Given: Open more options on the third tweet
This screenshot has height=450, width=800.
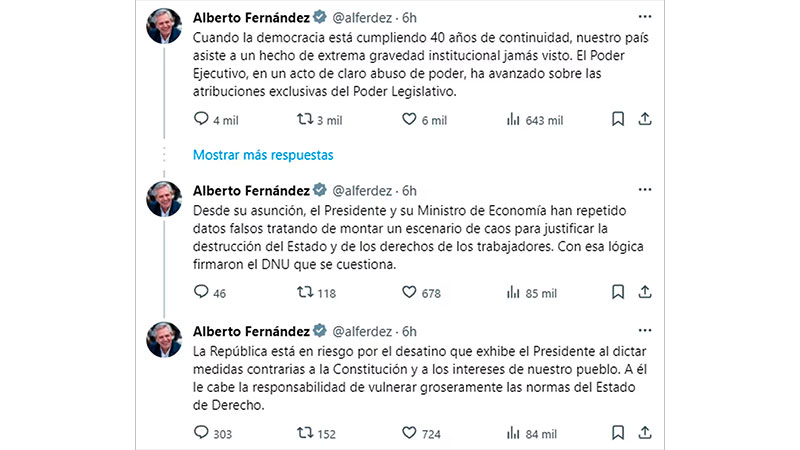Looking at the screenshot, I should (645, 330).
